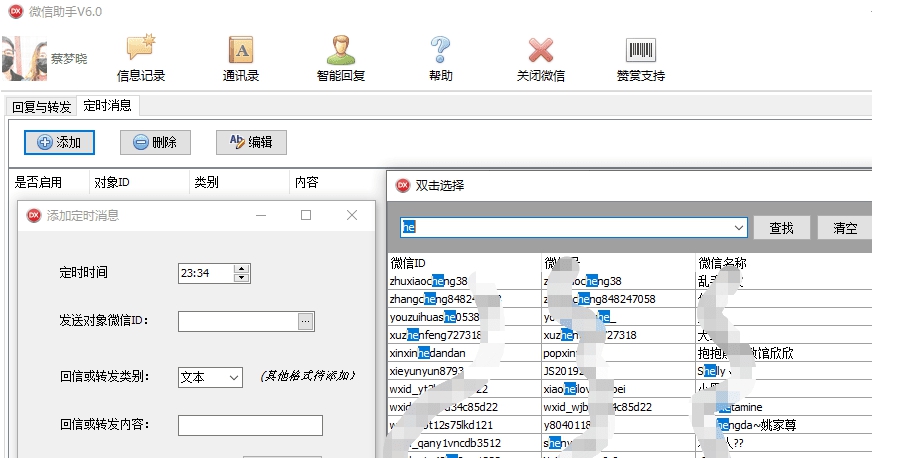Click the 微信名称 column header

pyautogui.click(x=783, y=263)
